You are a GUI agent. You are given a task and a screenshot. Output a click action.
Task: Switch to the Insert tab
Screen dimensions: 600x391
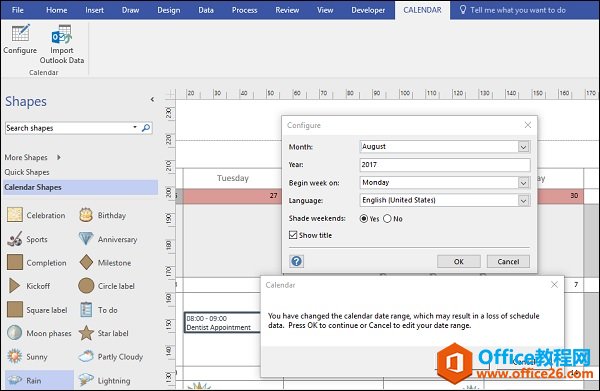coord(94,10)
